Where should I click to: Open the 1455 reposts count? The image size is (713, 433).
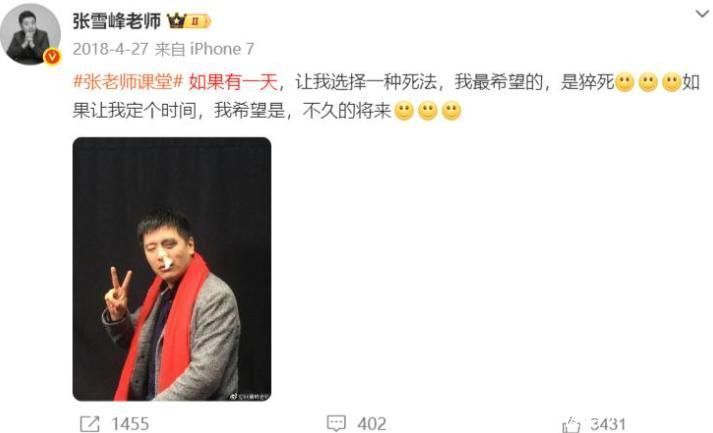pyautogui.click(x=130, y=424)
